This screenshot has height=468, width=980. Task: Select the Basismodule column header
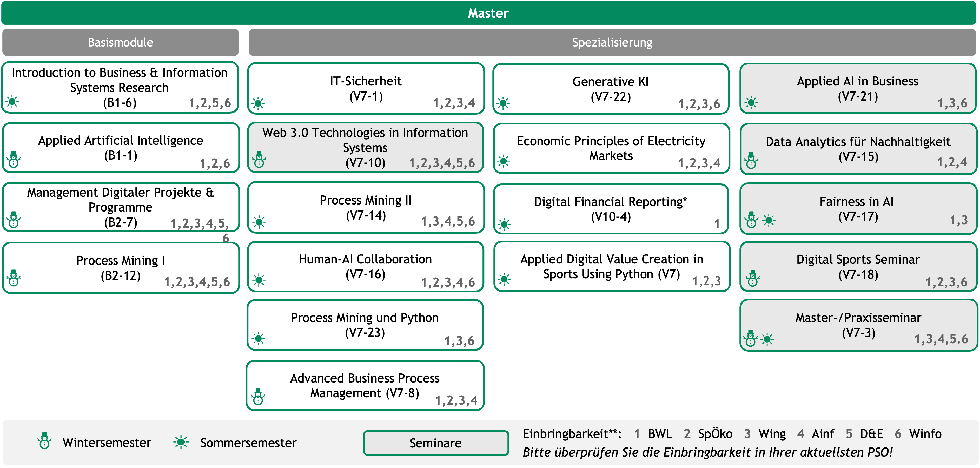(120, 42)
